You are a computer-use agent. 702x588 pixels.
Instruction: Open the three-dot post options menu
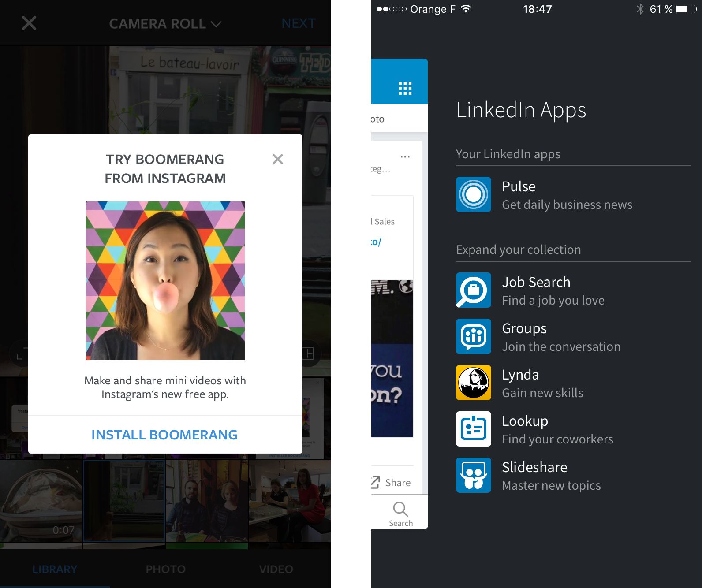(x=405, y=157)
